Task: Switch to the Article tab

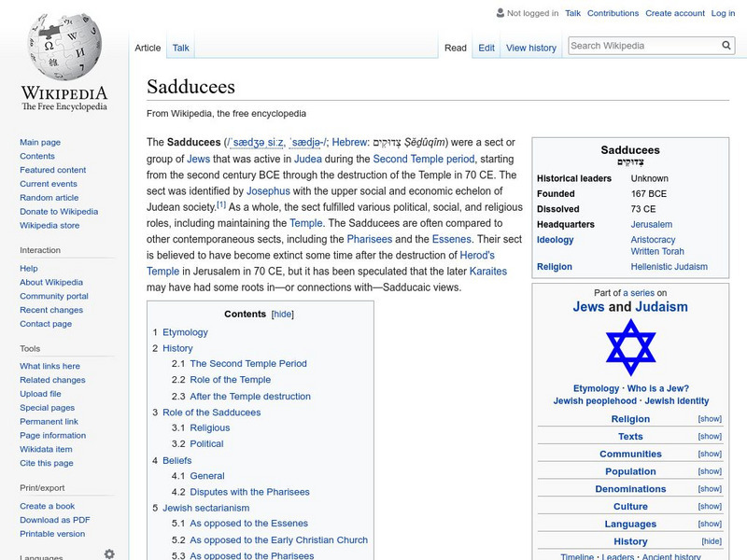Action: tap(148, 48)
